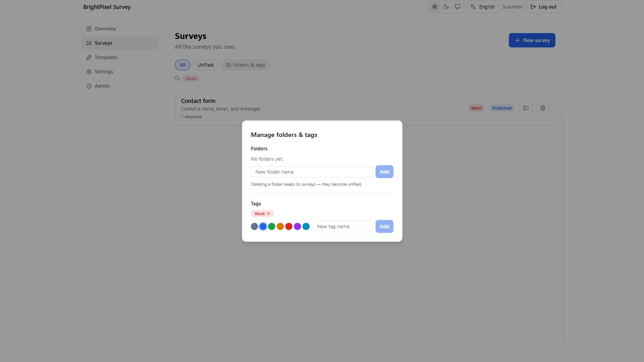Image resolution: width=644 pixels, height=362 pixels.
Task: Open Overview in the sidebar
Action: [x=120, y=29]
